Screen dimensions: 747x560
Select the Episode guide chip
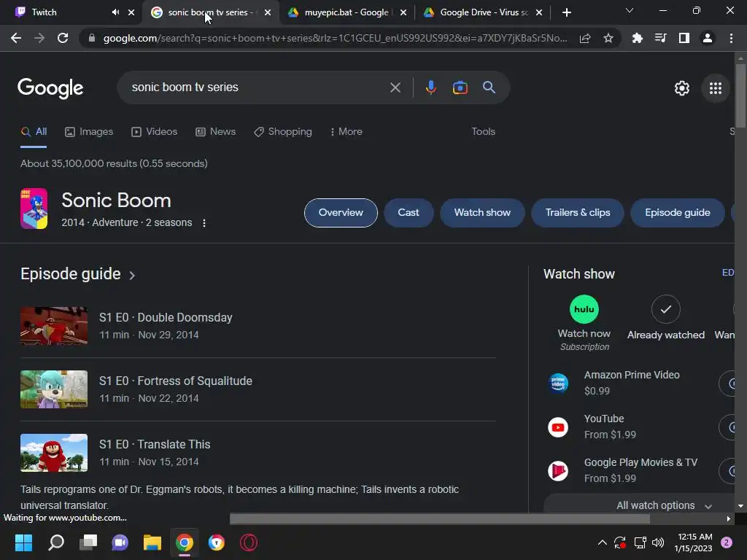tap(677, 213)
